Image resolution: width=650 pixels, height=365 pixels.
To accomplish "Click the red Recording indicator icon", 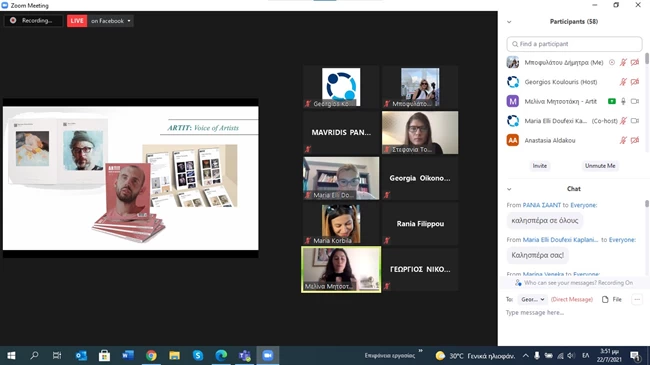I will [13, 20].
